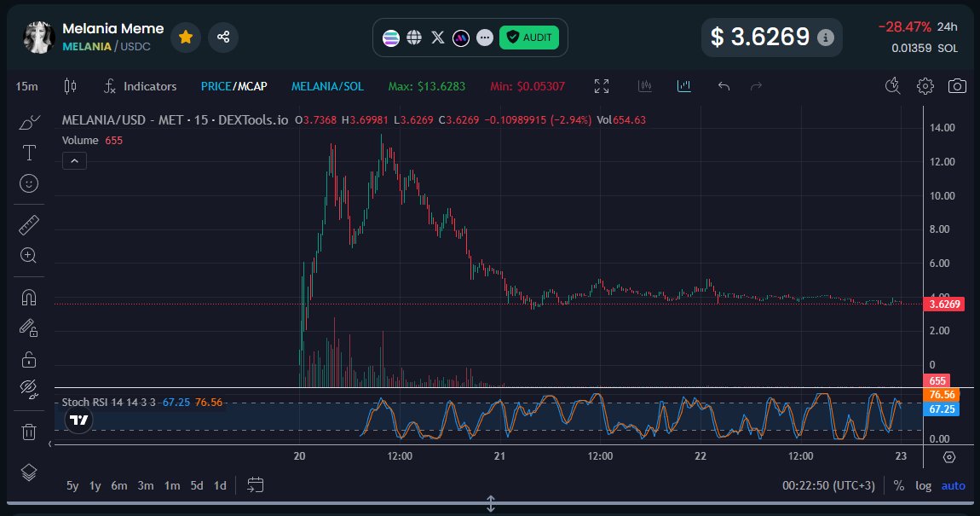Open the go-to-date calendar icon
980x516 pixels.
(255, 484)
